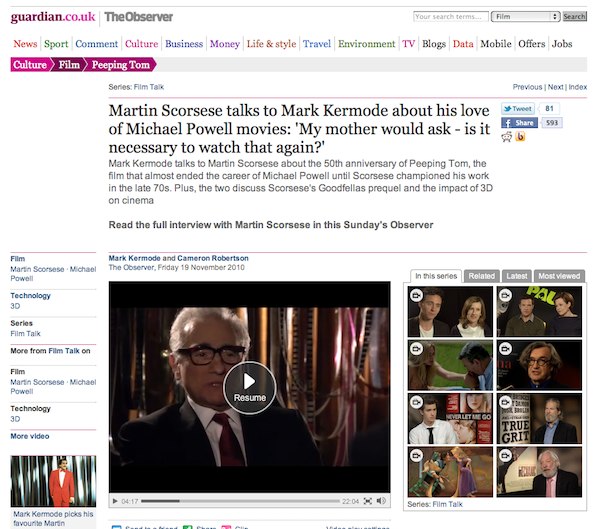Click the video progress bar
Viewport: 600px width, 529px height.
(x=240, y=501)
